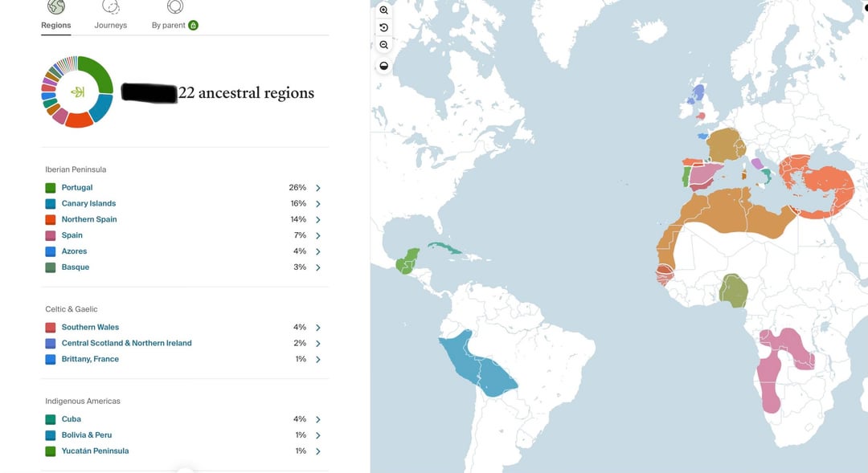
Task: Click the green lock badge
Action: click(193, 25)
